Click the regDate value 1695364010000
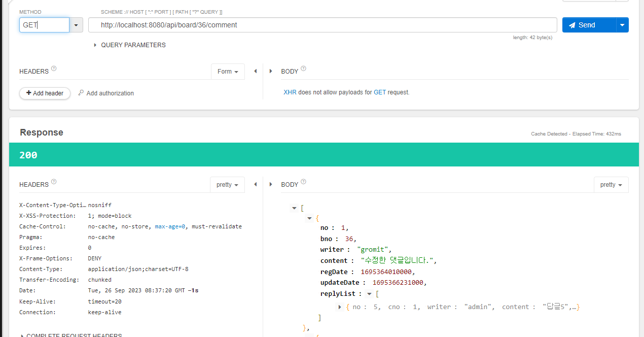The height and width of the screenshot is (337, 644). 387,272
